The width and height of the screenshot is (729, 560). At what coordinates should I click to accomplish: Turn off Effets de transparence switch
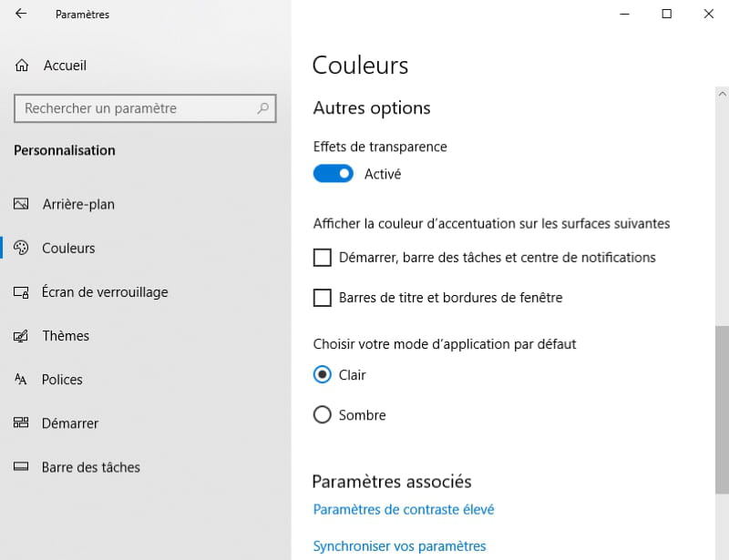pos(333,174)
